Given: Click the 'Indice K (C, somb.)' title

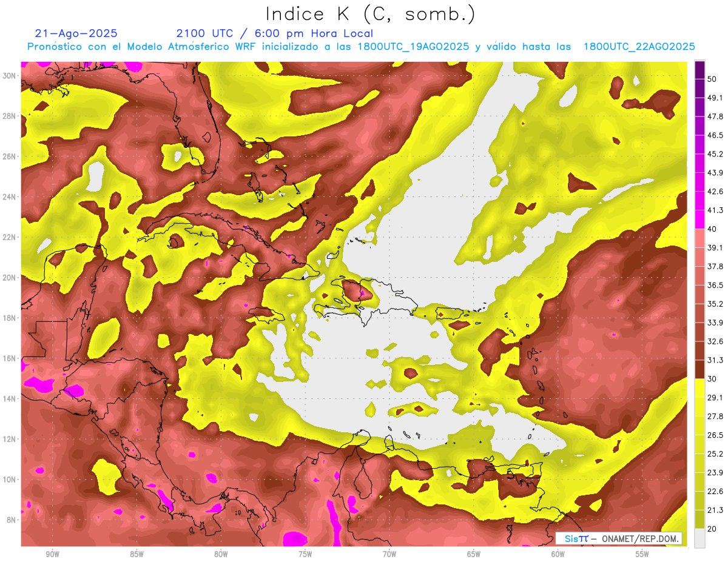Looking at the screenshot, I should [x=370, y=13].
